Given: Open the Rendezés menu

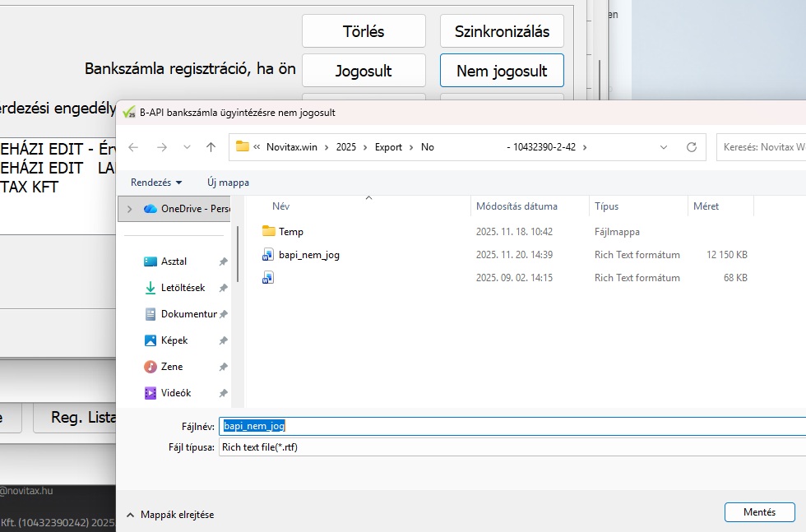Looking at the screenshot, I should point(155,182).
